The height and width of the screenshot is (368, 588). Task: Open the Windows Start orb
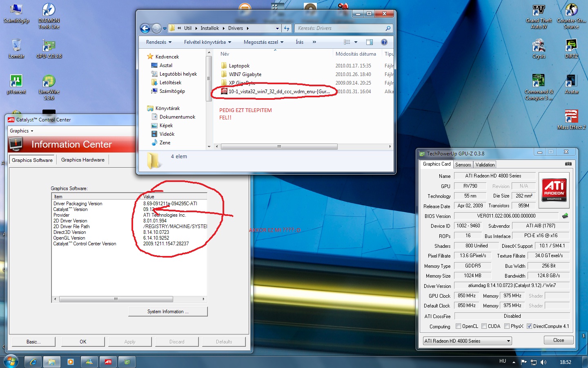[11, 361]
